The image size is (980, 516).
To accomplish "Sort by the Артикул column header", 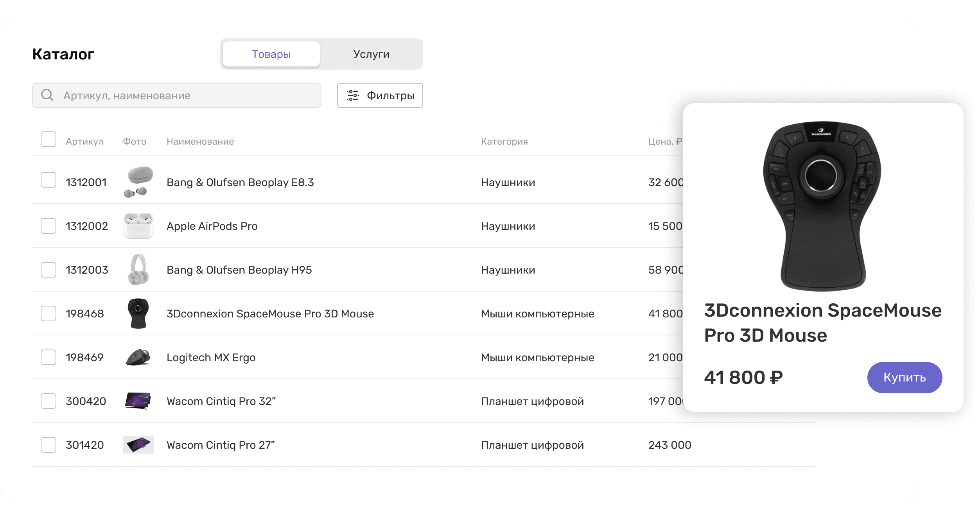I will tap(84, 142).
